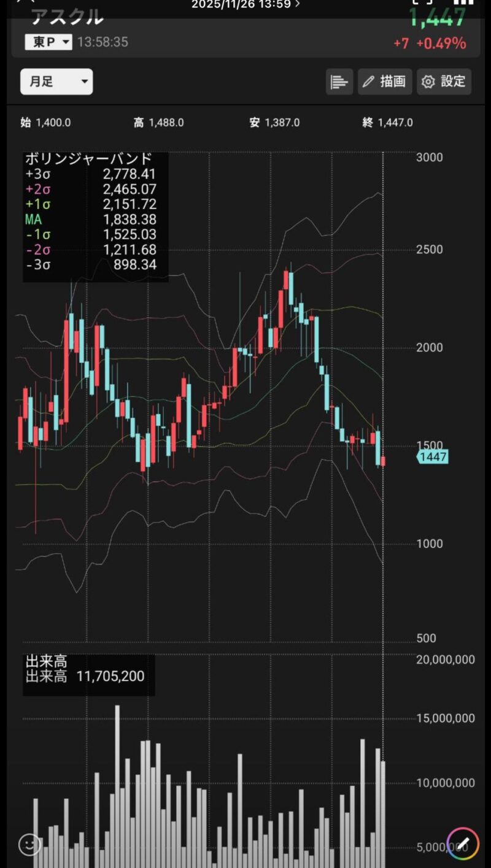This screenshot has height=868, width=491.
Task: Expand the 月足 timeframe dropdown
Action: 56,82
